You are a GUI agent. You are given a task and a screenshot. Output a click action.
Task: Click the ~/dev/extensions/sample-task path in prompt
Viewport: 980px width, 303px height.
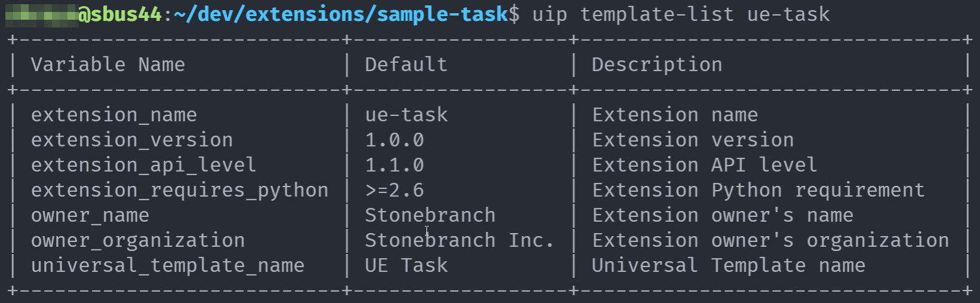[x=340, y=14]
